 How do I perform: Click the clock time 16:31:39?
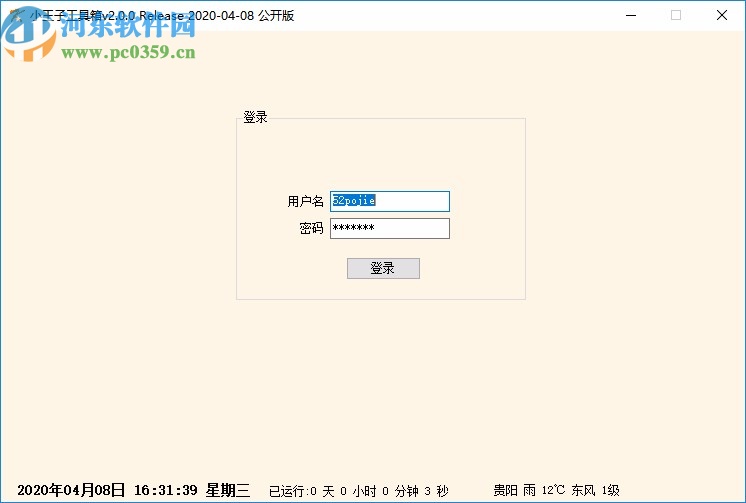pos(166,490)
